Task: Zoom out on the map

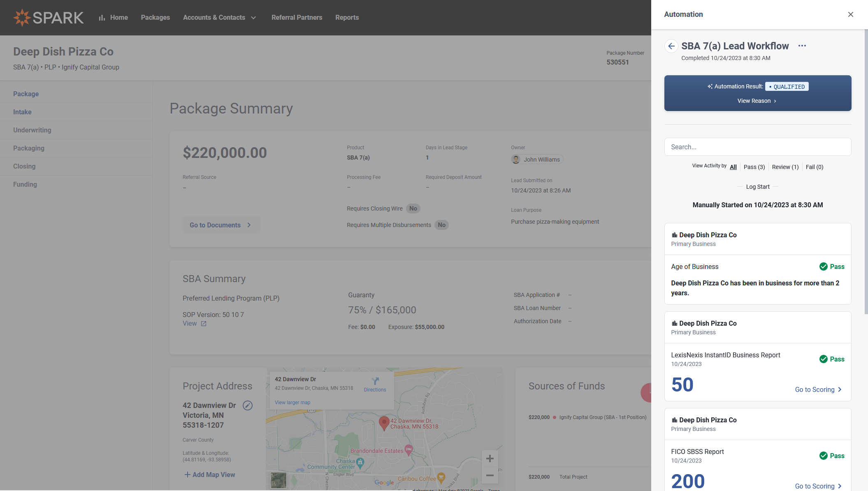Action: [x=490, y=475]
